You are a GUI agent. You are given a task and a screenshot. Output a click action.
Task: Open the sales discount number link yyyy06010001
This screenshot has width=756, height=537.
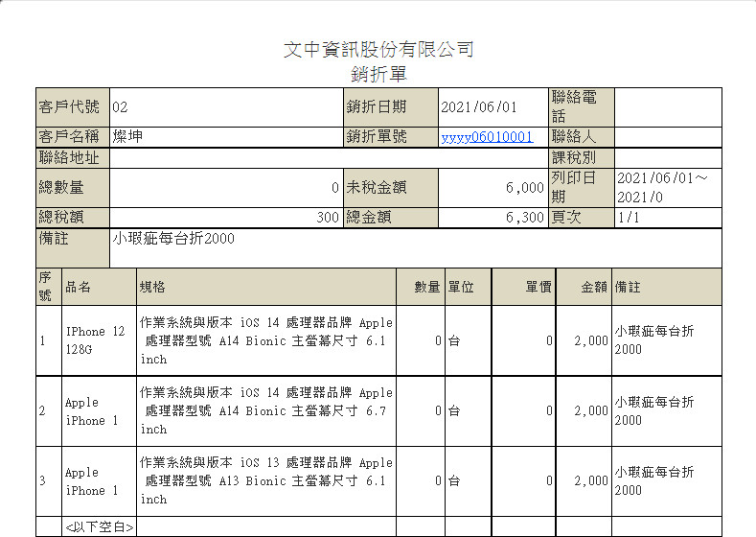[x=487, y=137]
